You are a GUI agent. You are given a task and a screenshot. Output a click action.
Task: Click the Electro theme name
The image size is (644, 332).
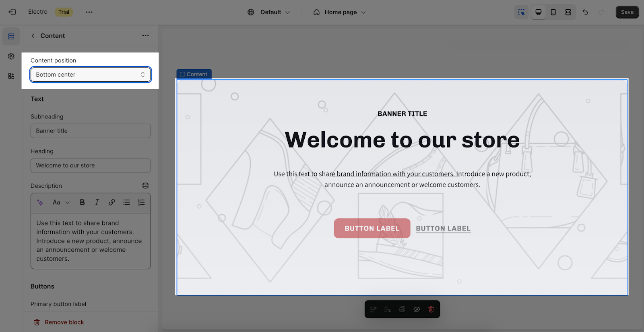[x=38, y=12]
